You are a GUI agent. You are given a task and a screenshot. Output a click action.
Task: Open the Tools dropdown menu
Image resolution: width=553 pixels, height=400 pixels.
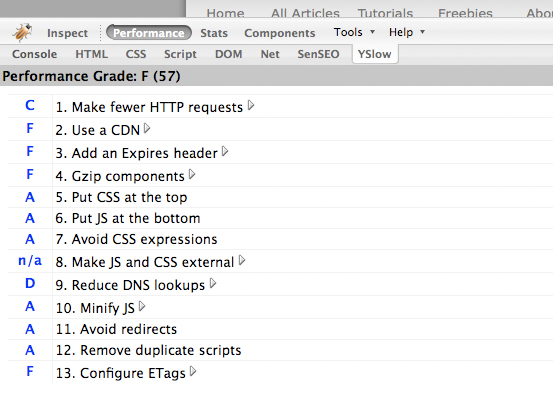(x=354, y=32)
